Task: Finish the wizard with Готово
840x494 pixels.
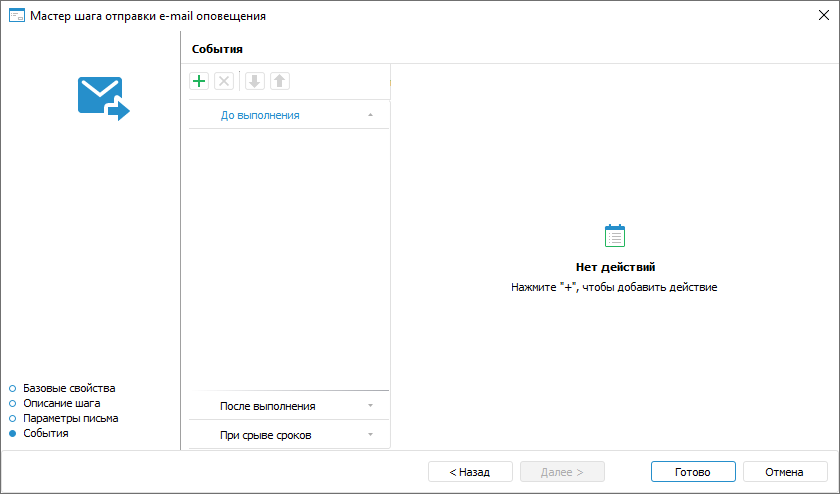Action: pos(692,472)
